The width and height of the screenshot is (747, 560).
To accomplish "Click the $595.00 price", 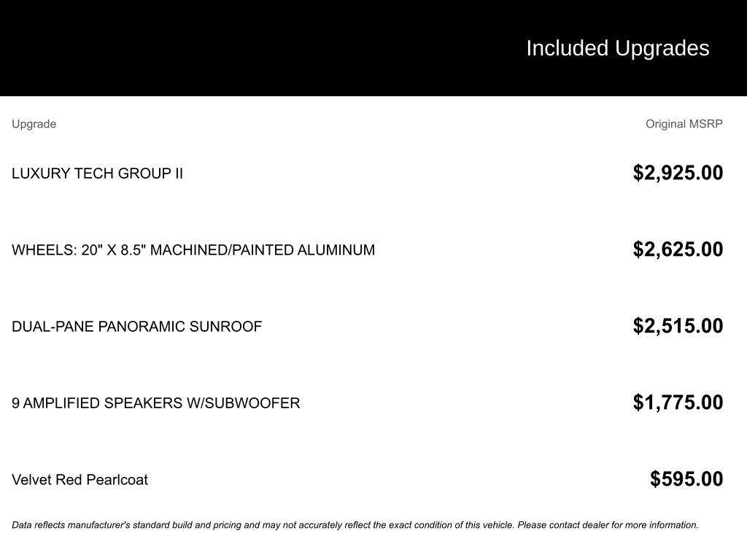I will pos(686,479).
